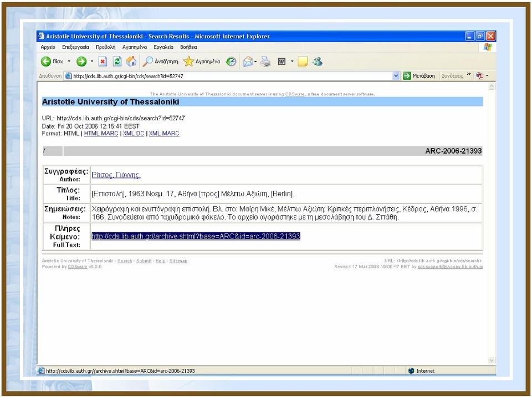Screen dimensions: 532x397
Task: Open the XML DC format link
Action: point(134,134)
